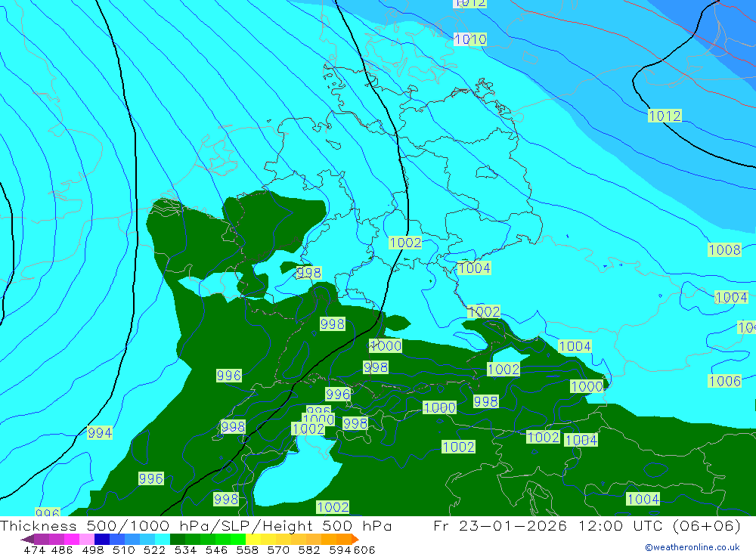The height and width of the screenshot is (554, 756).
Task: Click the legend value "606"
Action: (364, 549)
